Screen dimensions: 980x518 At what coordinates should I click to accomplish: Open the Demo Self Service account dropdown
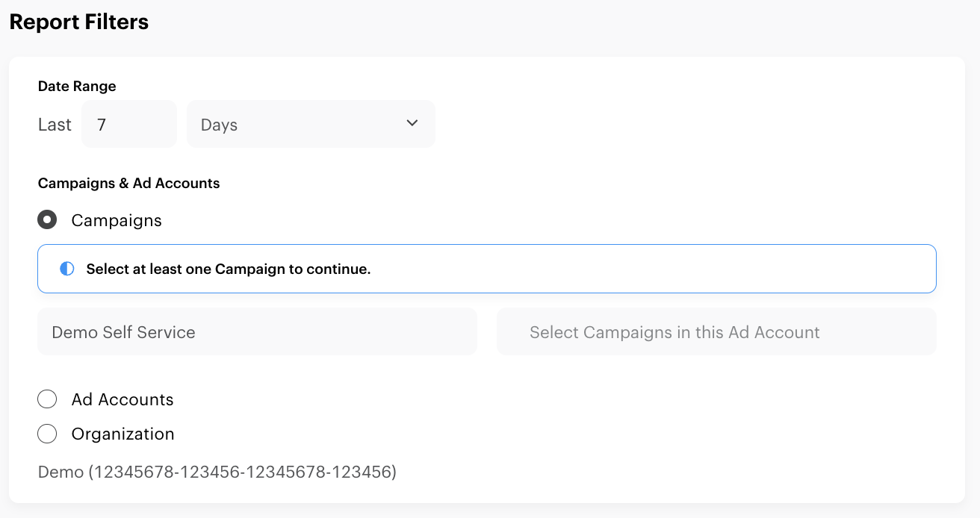pyautogui.click(x=257, y=332)
